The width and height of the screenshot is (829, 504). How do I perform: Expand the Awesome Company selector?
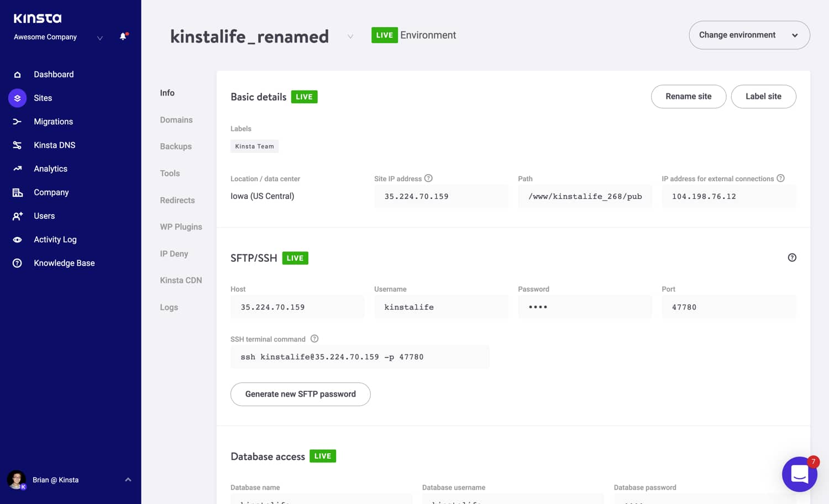(x=100, y=38)
